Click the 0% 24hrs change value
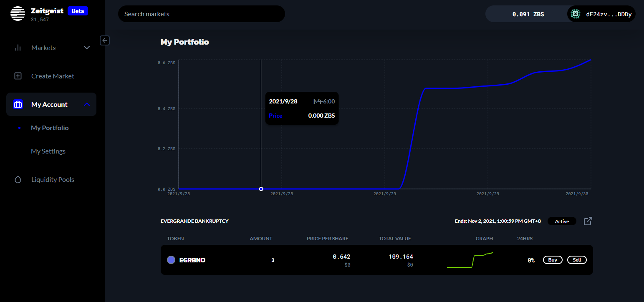 pos(531,260)
